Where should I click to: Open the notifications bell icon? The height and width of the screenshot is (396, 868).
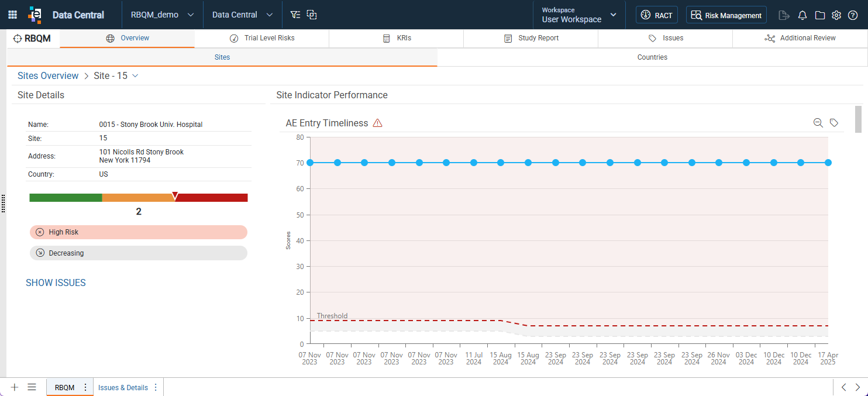tap(802, 15)
